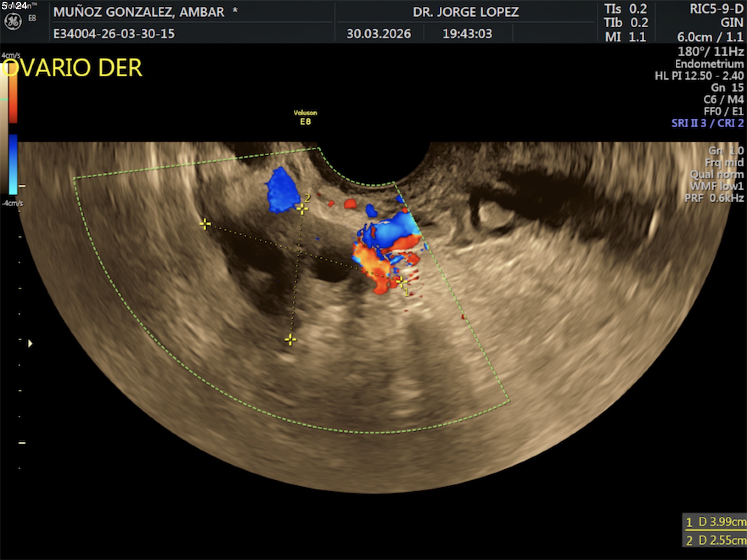747x560 pixels.
Task: Select measurement result 2 D 2.55cm
Action: coord(715,540)
